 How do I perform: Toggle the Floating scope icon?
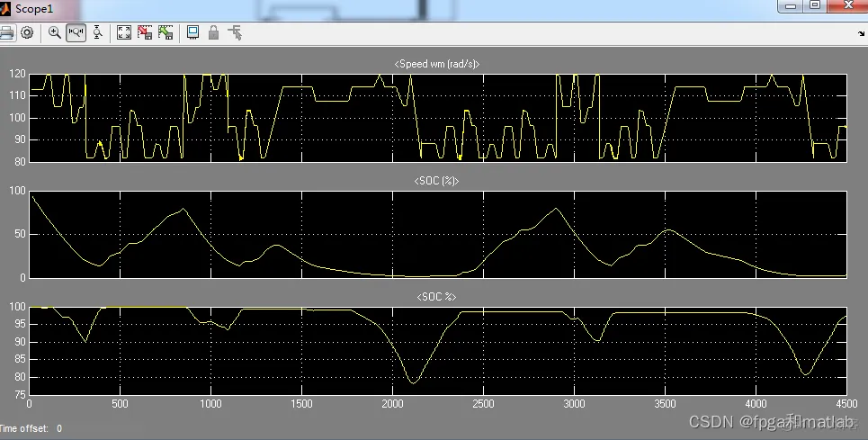(192, 33)
